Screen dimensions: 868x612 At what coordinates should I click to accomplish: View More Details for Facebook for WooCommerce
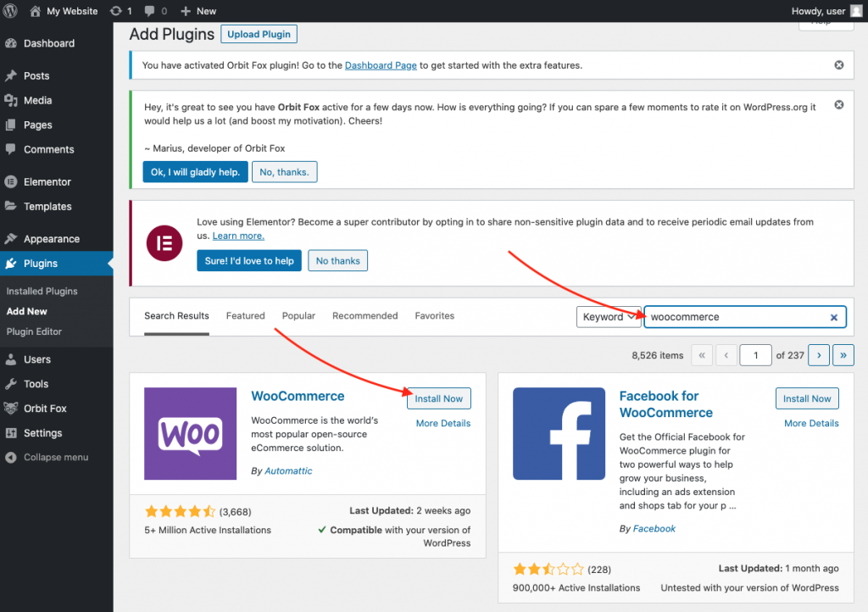811,423
